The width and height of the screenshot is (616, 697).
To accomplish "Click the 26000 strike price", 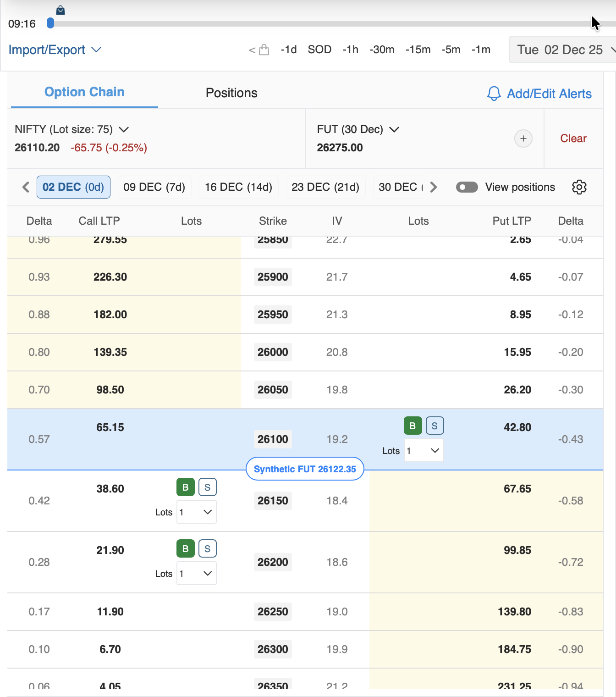I will (x=273, y=352).
